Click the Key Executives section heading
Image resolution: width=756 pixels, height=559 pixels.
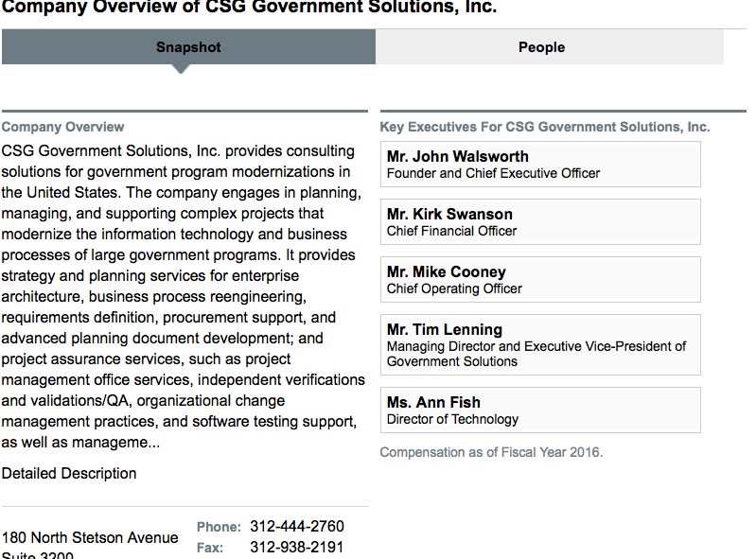[x=545, y=127]
